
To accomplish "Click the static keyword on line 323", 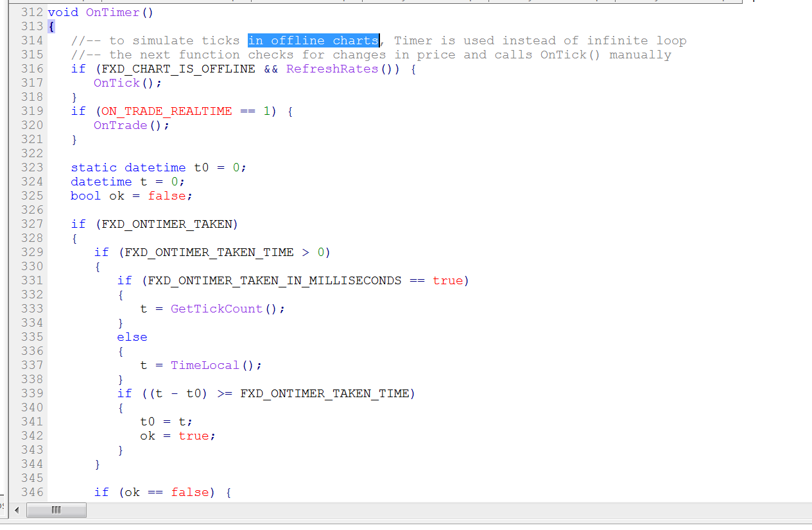I will (94, 167).
